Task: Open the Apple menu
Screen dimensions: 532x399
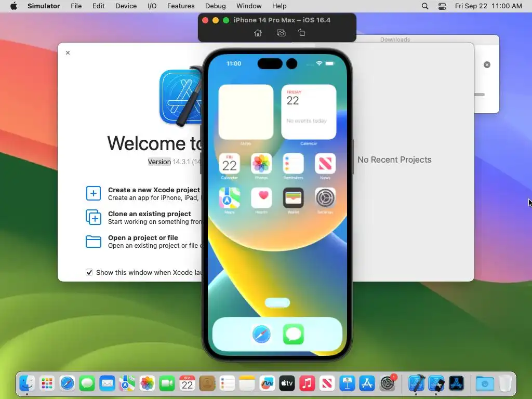Action: click(x=14, y=6)
